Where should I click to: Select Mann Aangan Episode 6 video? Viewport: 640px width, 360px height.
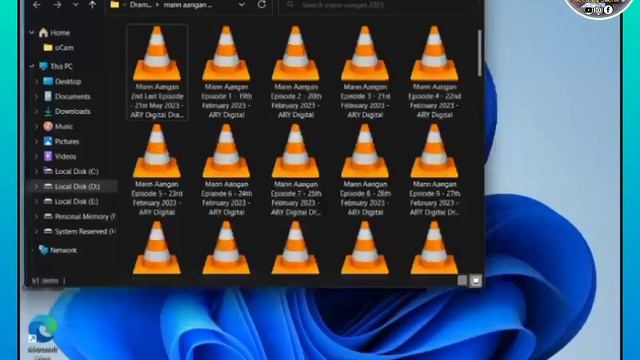(x=227, y=170)
